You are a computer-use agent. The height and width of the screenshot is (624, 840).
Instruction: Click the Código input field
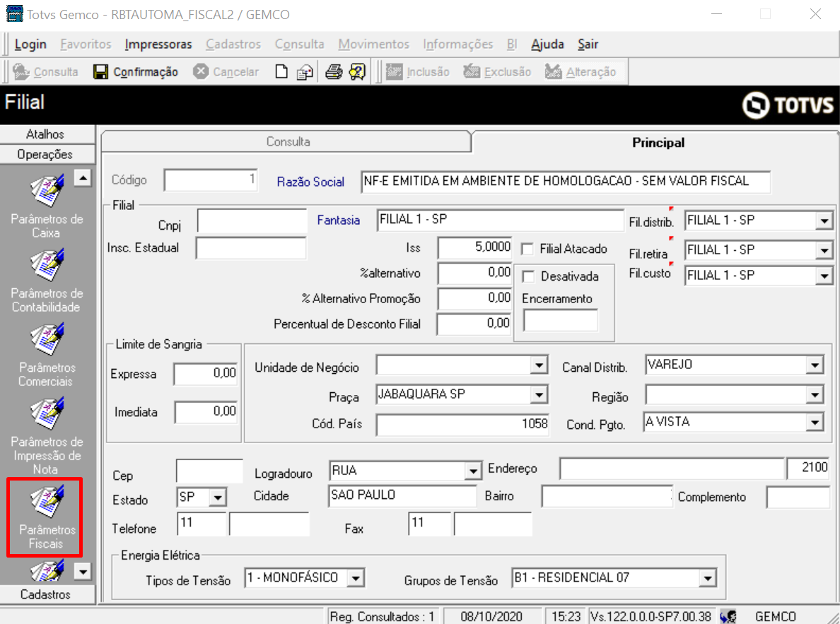pos(211,180)
